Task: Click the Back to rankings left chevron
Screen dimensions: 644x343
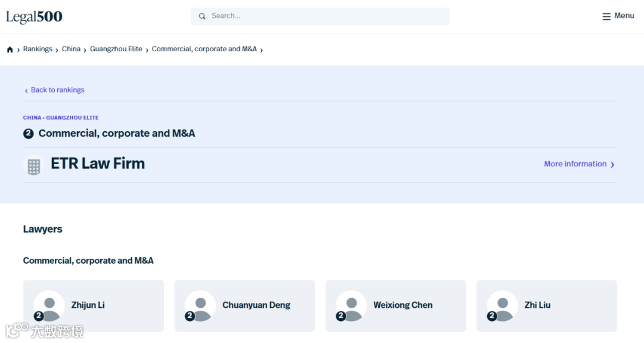Action: click(26, 91)
